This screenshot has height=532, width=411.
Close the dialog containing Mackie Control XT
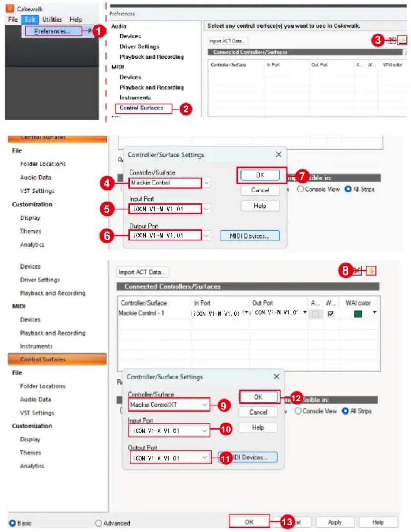276,376
